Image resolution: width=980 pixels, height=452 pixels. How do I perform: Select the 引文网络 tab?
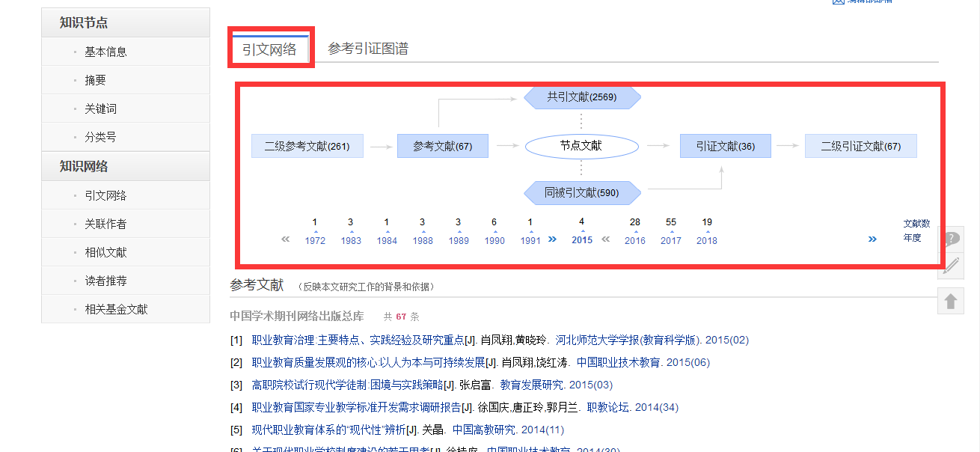coord(270,47)
